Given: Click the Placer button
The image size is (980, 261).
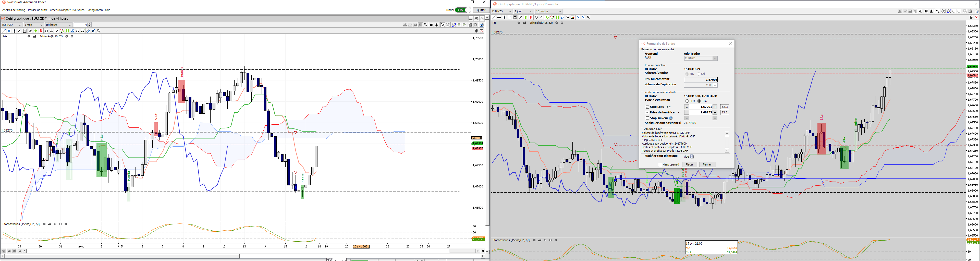Looking at the screenshot, I should [x=689, y=165].
